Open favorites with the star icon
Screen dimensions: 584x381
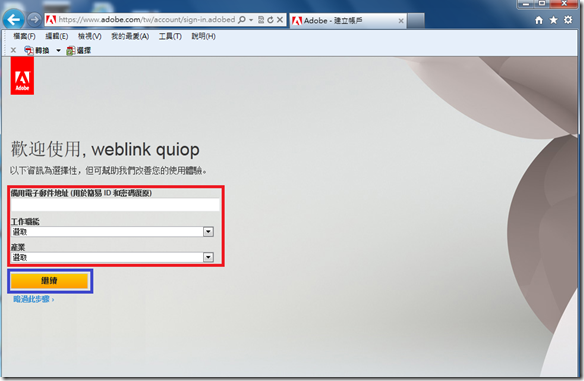[553, 20]
